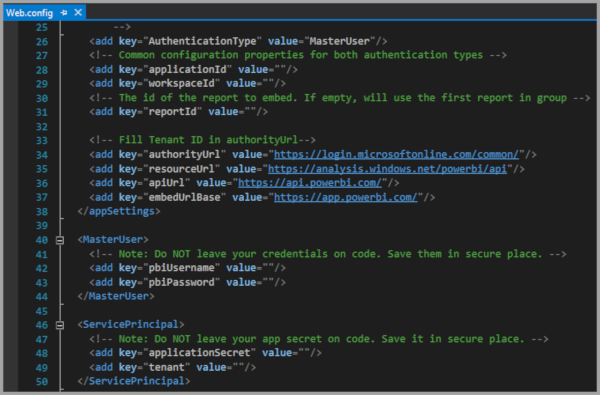Click the closing </ServicePrincipal> tag
This screenshot has height=395, width=600.
click(x=134, y=381)
